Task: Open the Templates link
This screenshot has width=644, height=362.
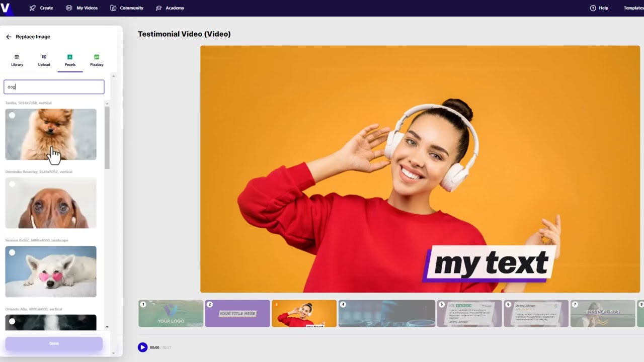Action: [x=634, y=8]
